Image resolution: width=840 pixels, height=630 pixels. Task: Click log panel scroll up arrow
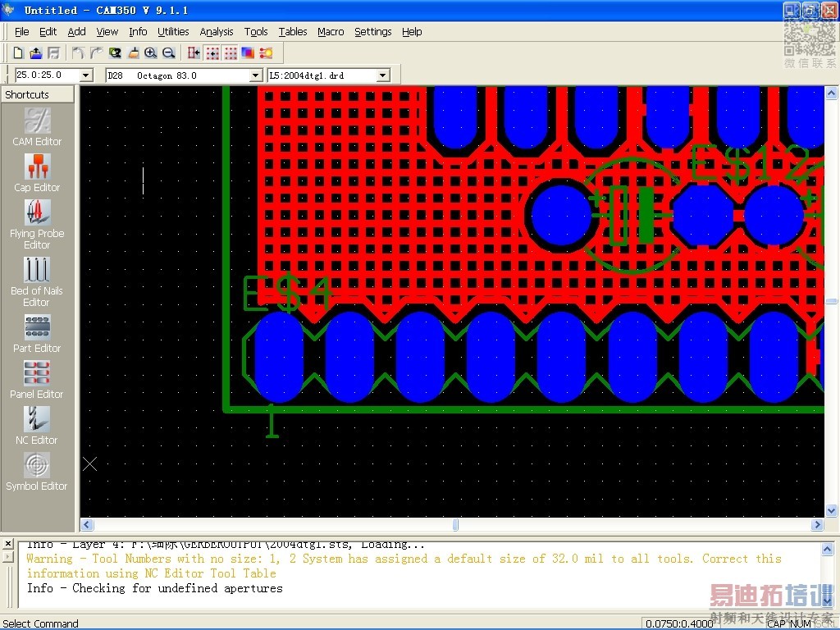point(827,550)
